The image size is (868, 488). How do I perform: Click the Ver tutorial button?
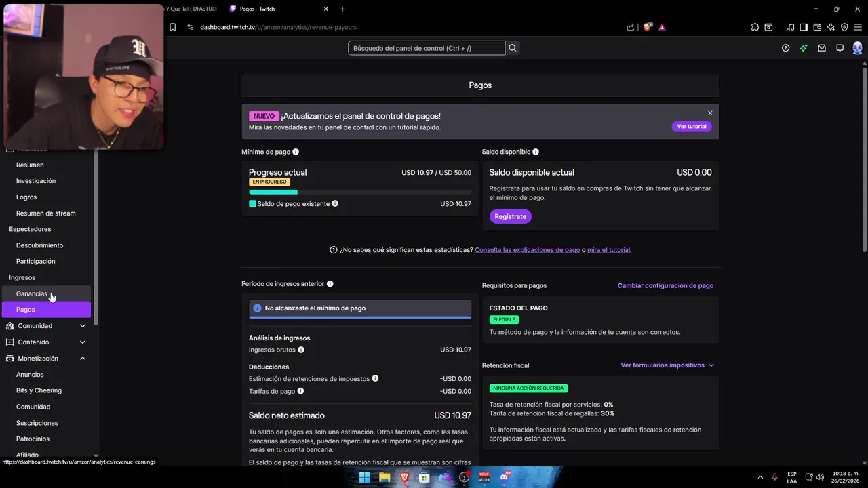pos(692,127)
